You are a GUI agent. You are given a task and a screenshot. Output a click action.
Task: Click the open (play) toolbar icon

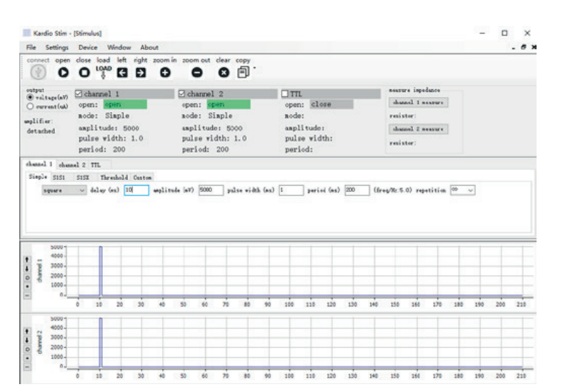tap(62, 73)
